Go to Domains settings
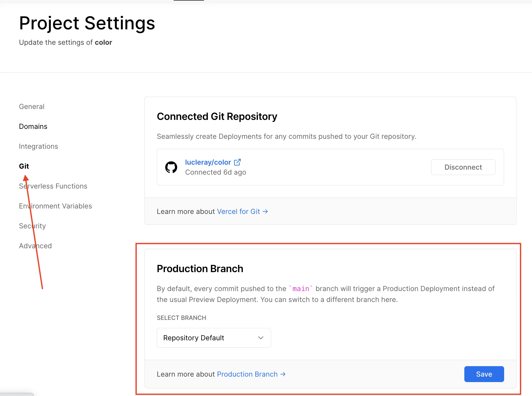Screen dimensions: 532x396 pyautogui.click(x=33, y=126)
